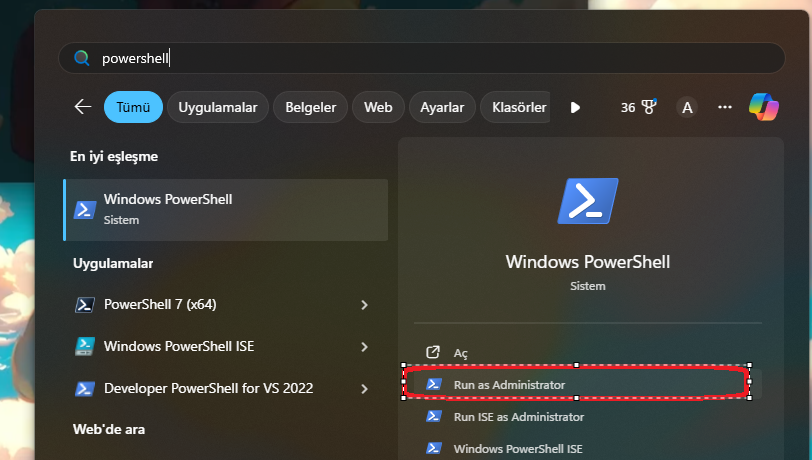This screenshot has height=460, width=812.
Task: Switch to the Klasörler filter tab
Action: [x=516, y=107]
